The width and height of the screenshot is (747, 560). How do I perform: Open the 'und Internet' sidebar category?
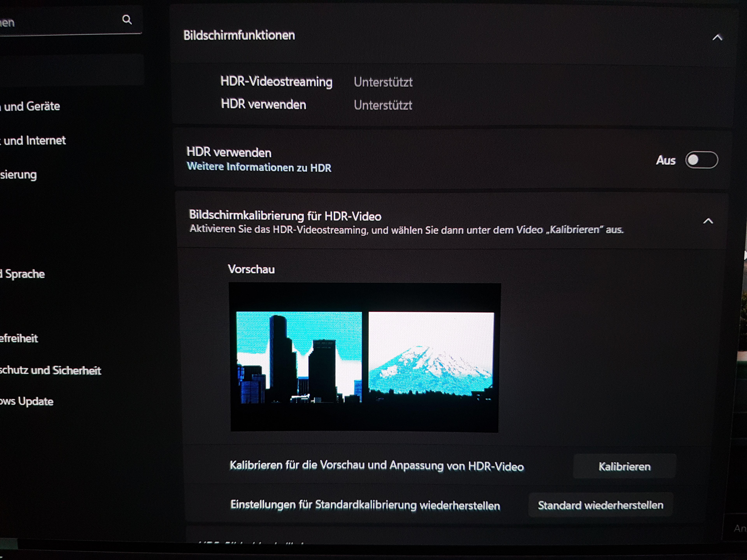(x=34, y=140)
